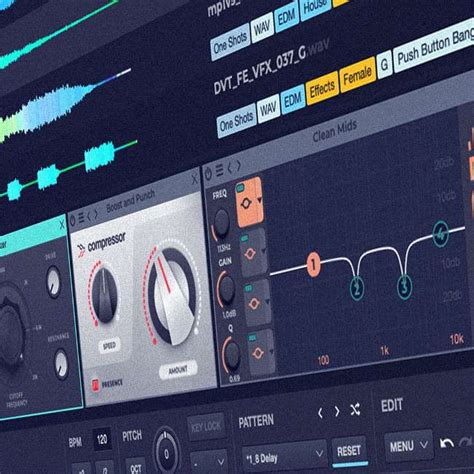Open the key dropdown showing a dash
The width and height of the screenshot is (474, 474).
point(209,463)
